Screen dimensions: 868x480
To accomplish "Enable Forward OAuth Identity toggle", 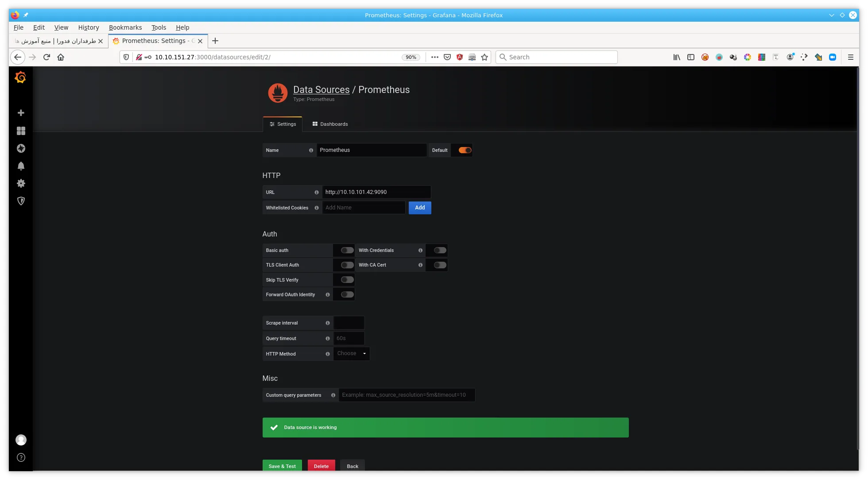I will point(347,294).
